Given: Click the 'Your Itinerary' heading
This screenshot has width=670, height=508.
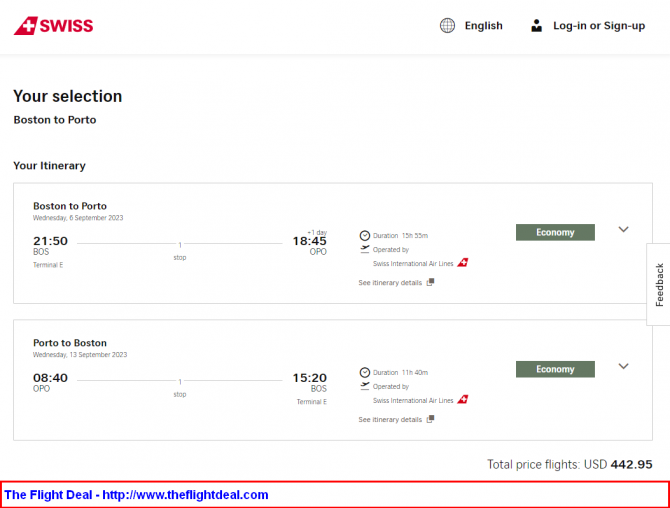Looking at the screenshot, I should point(50,166).
